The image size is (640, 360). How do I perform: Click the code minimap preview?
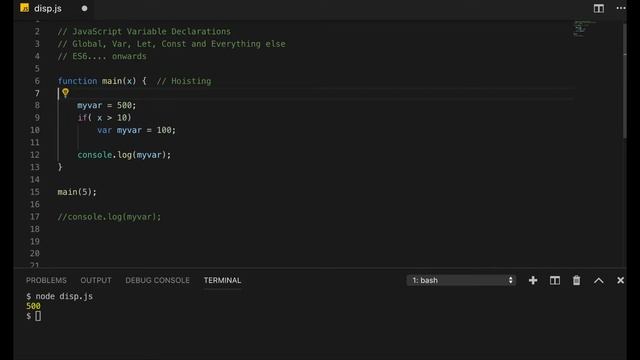coord(584,29)
